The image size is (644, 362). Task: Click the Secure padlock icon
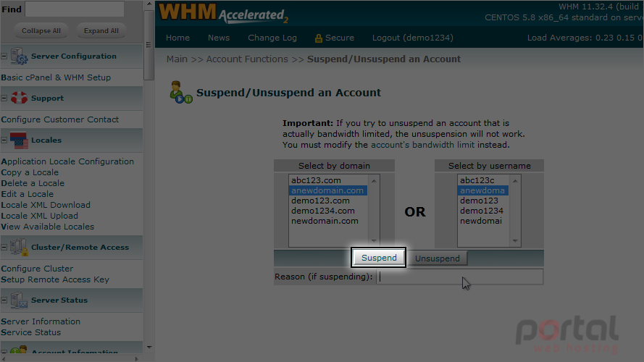tap(318, 38)
